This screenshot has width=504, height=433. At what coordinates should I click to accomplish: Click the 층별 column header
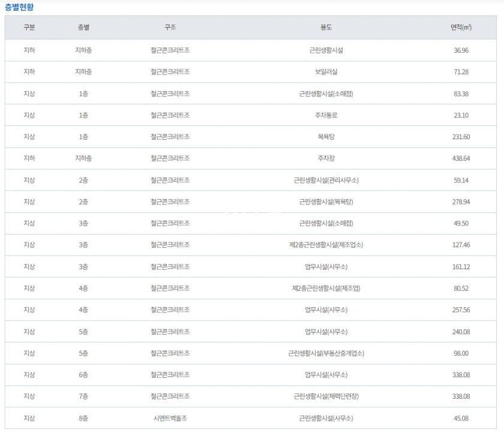click(83, 28)
